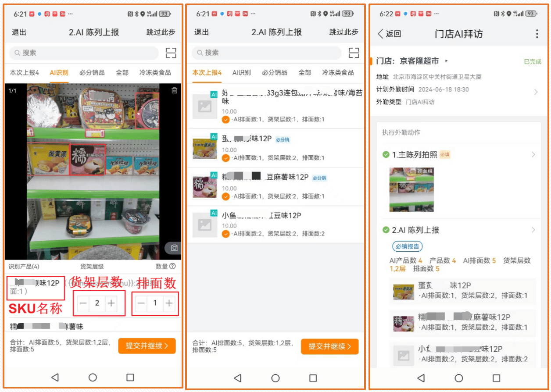
Task: Tap Android home circle on middle screen
Action: coord(275,378)
